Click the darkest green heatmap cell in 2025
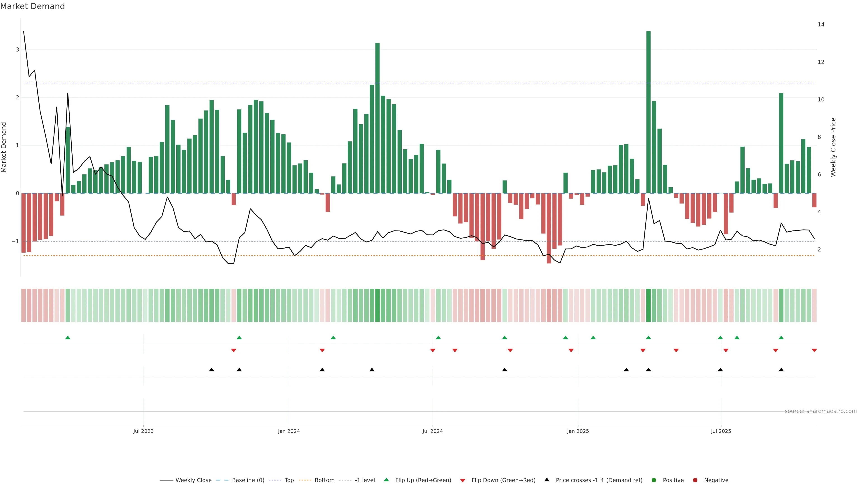This screenshot has height=488, width=868. tap(648, 305)
